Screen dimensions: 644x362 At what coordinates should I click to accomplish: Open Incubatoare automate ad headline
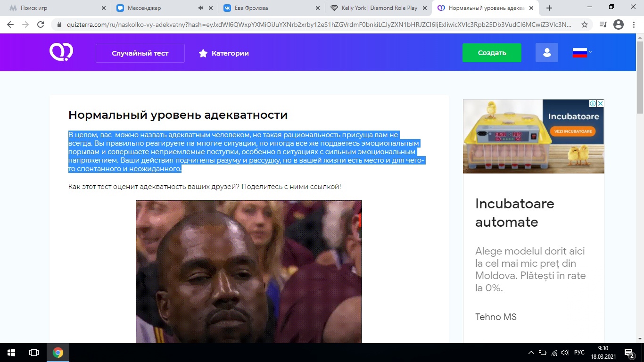[515, 213]
